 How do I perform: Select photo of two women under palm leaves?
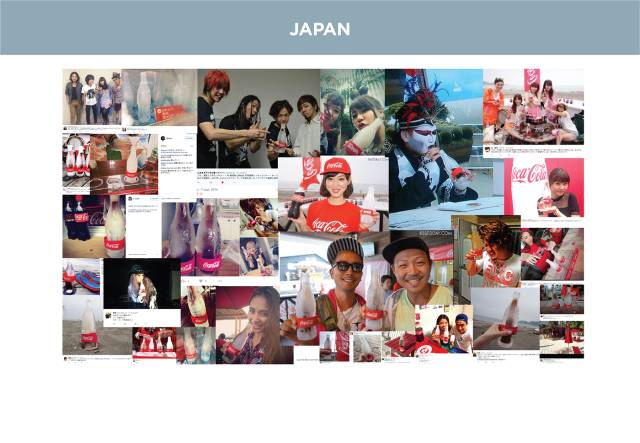click(x=352, y=112)
